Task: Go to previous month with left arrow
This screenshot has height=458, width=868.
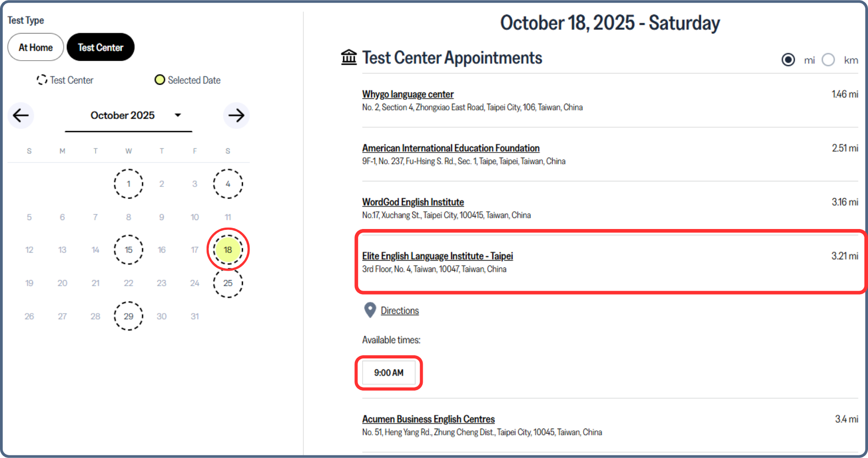Action: 21,116
